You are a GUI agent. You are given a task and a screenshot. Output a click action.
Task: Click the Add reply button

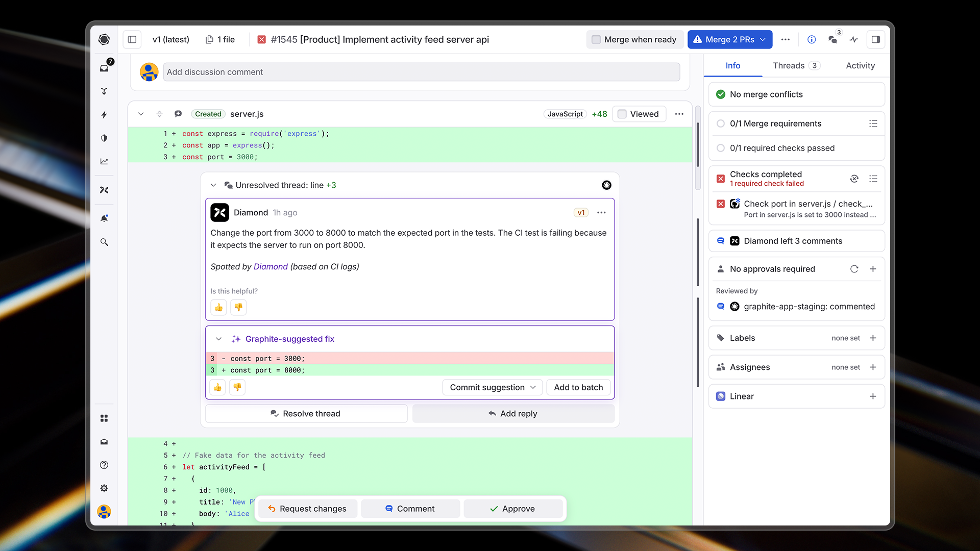point(513,414)
